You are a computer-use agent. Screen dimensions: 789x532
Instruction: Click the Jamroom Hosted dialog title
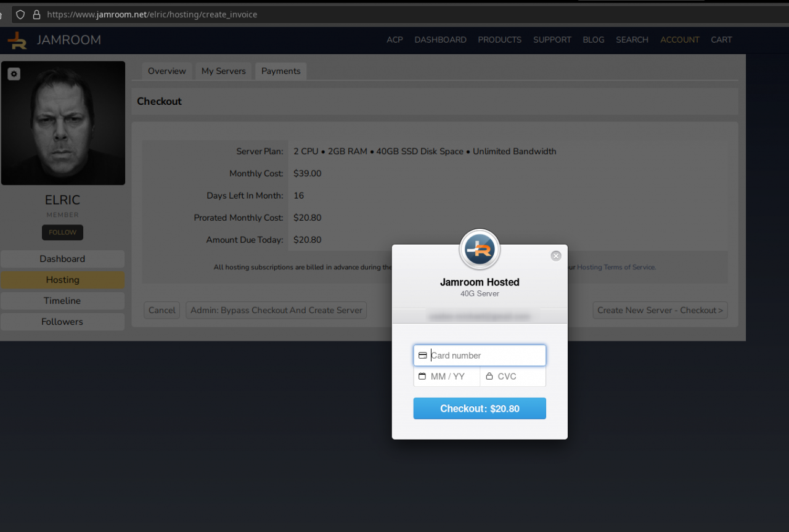coord(480,282)
